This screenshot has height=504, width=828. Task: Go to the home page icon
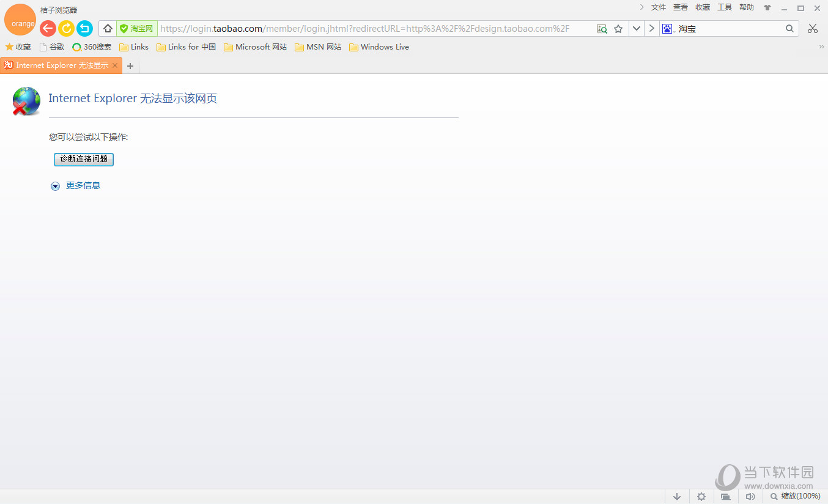[x=108, y=29]
